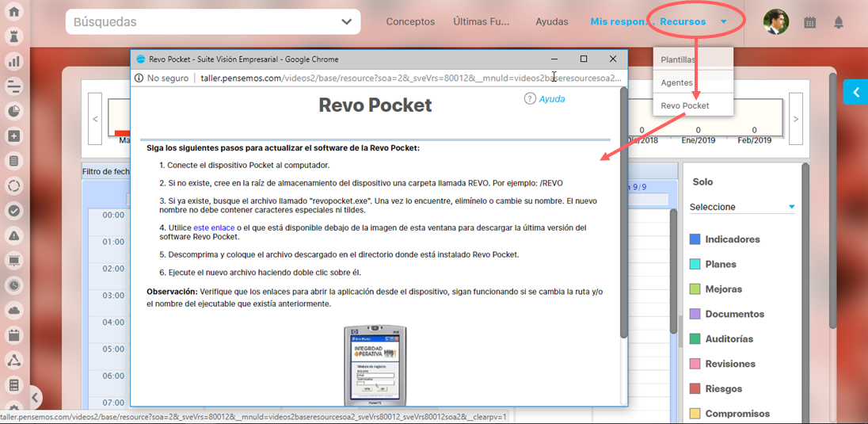The height and width of the screenshot is (424, 868).
Task: Open the warning triangle risks icon
Action: [13, 235]
